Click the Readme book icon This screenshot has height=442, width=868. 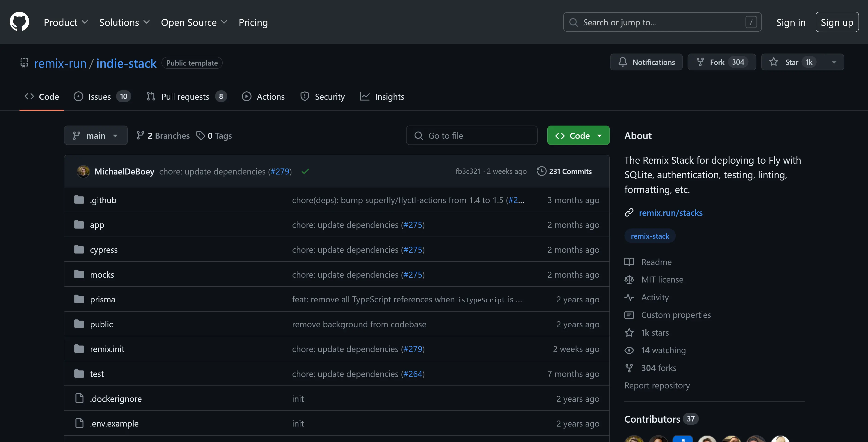(x=629, y=262)
